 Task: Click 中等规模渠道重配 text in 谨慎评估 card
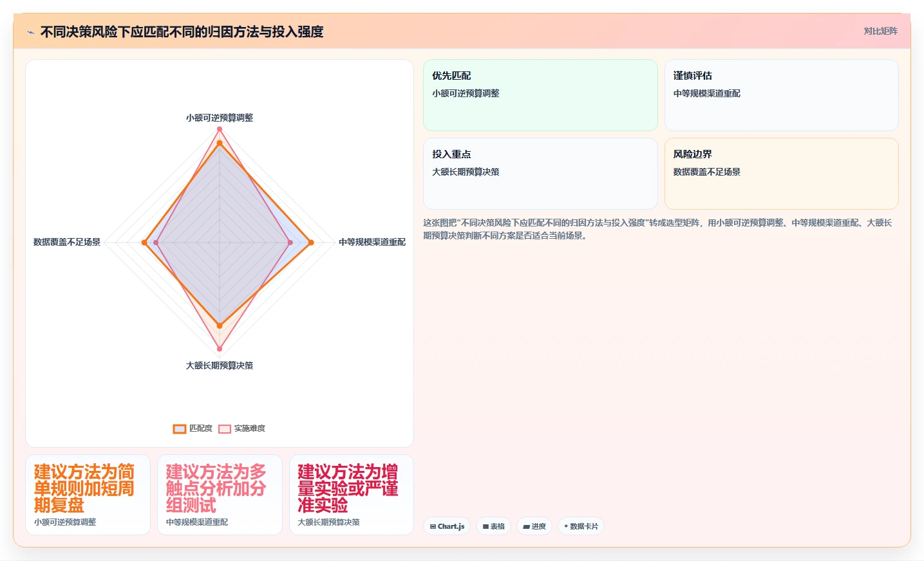[707, 93]
